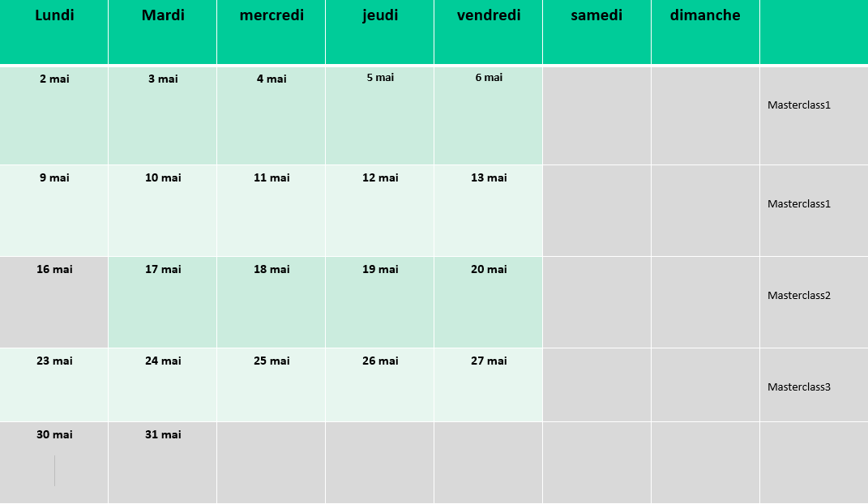Select Masterclass1 cell in 2 mai row

coord(814,116)
